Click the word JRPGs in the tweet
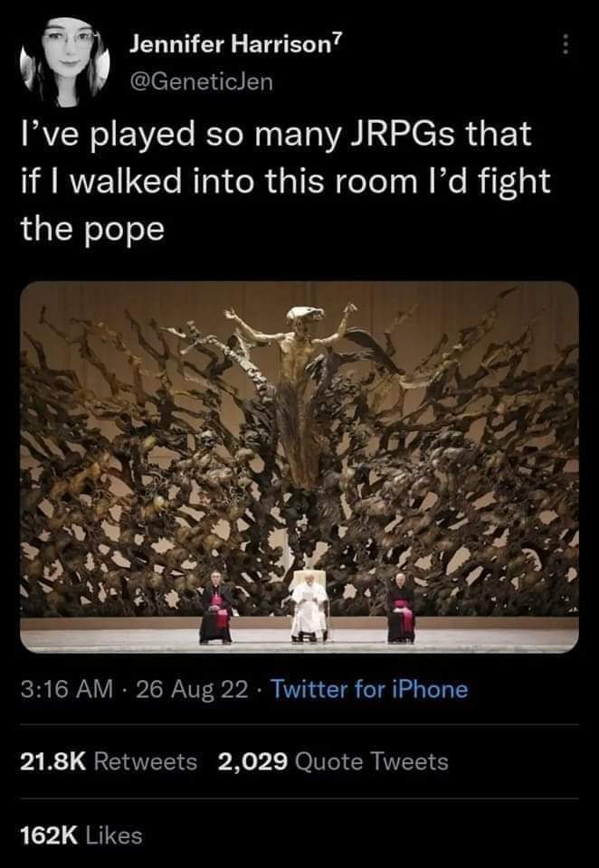The width and height of the screenshot is (599, 868). pyautogui.click(x=404, y=135)
